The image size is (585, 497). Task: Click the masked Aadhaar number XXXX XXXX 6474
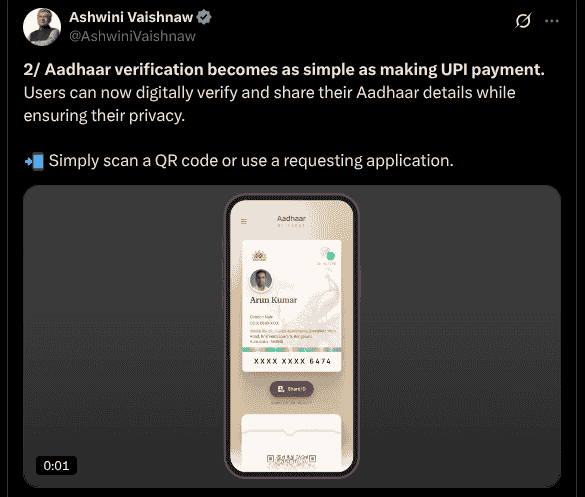pyautogui.click(x=292, y=361)
